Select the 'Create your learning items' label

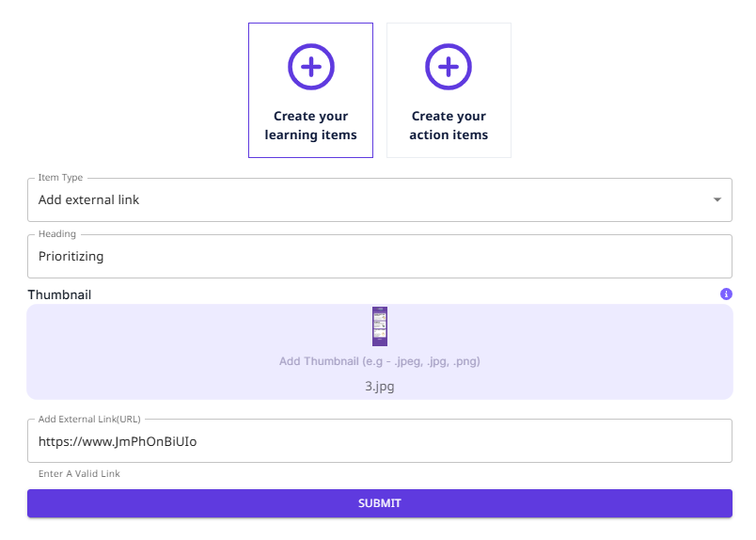310,125
